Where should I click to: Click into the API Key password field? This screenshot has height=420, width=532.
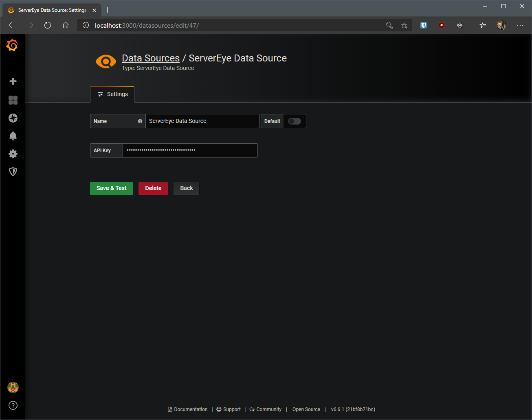190,151
